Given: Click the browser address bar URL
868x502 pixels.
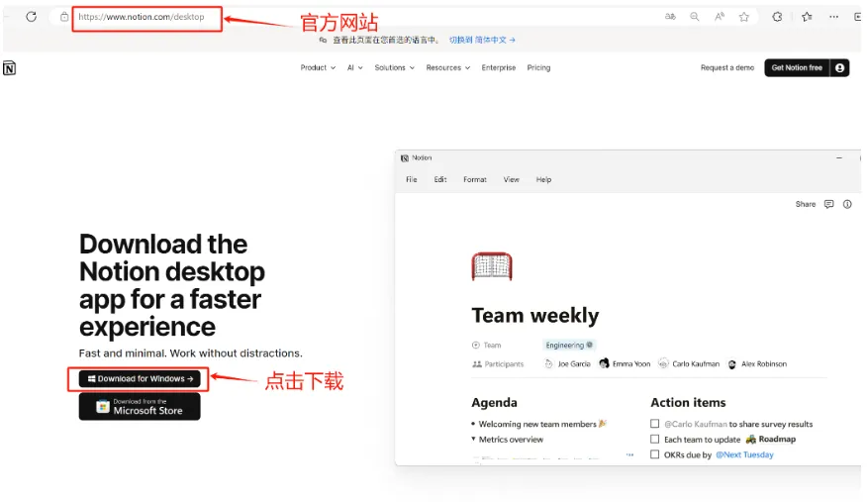Looking at the screenshot, I should pos(142,17).
